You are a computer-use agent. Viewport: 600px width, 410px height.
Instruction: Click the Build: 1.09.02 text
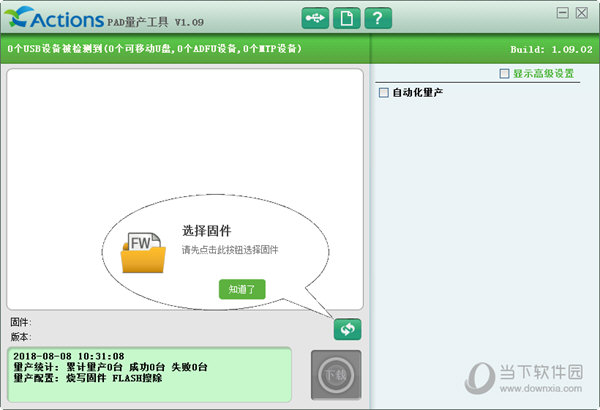point(551,49)
